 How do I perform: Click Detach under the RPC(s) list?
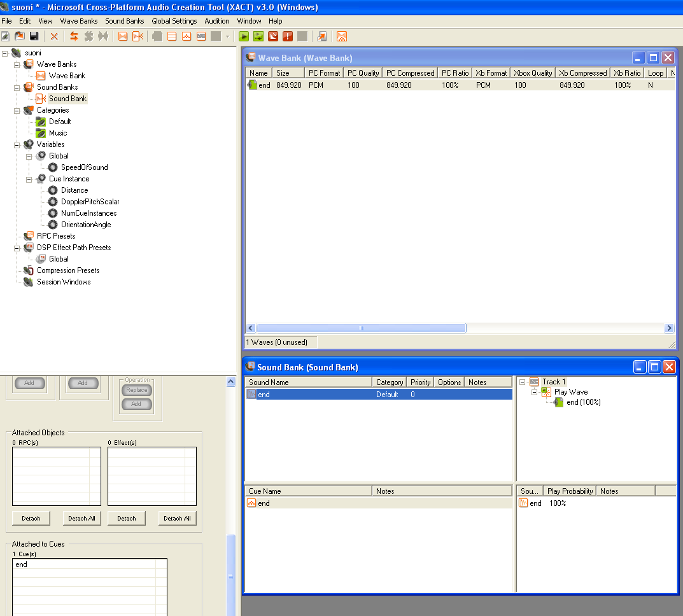click(31, 519)
